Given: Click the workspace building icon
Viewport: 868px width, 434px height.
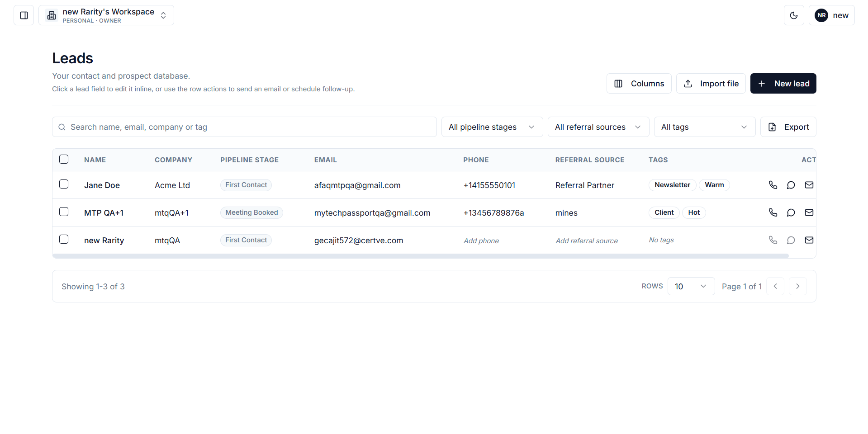Looking at the screenshot, I should pos(52,15).
